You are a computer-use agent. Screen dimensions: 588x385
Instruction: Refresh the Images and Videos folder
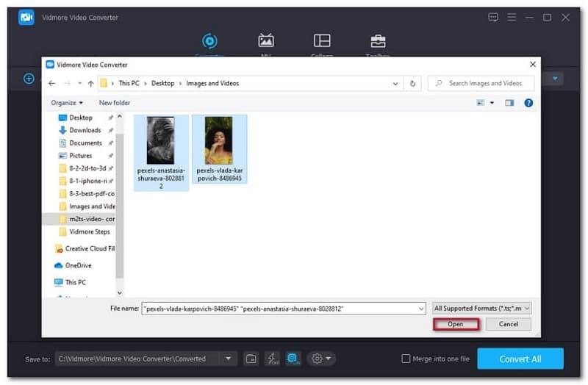[413, 84]
